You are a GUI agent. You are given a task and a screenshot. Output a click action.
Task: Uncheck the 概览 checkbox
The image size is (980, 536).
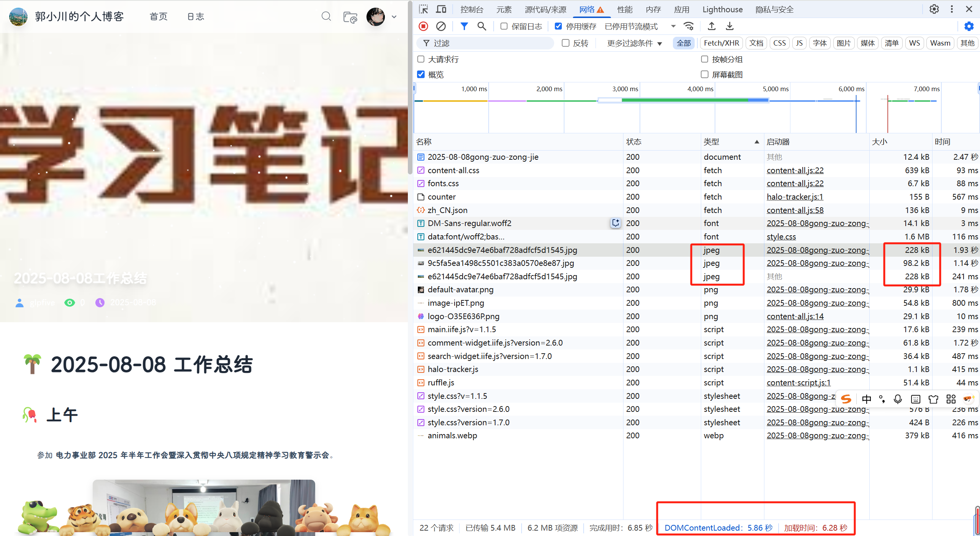420,74
